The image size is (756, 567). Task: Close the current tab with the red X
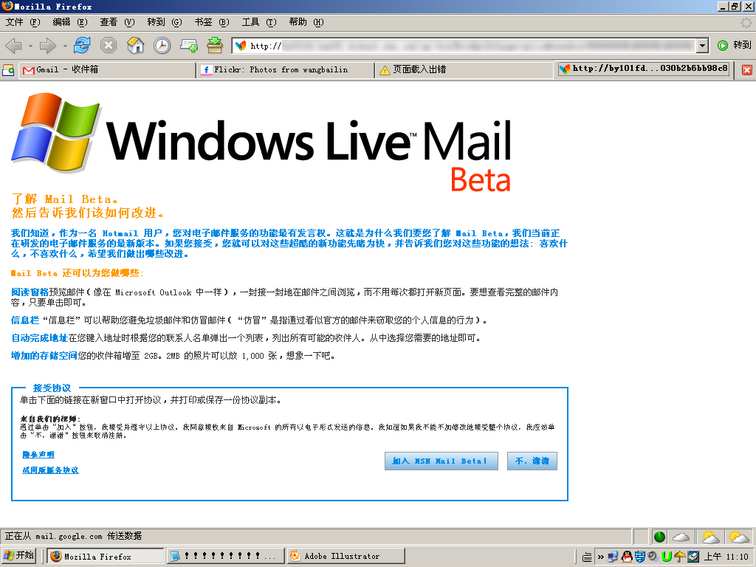747,70
